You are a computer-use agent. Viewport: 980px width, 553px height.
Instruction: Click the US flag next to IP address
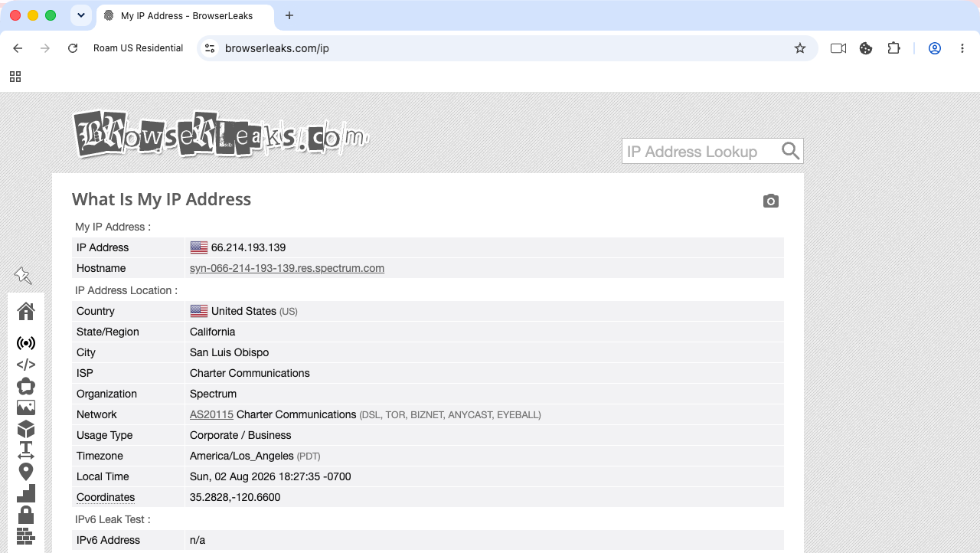(x=199, y=247)
